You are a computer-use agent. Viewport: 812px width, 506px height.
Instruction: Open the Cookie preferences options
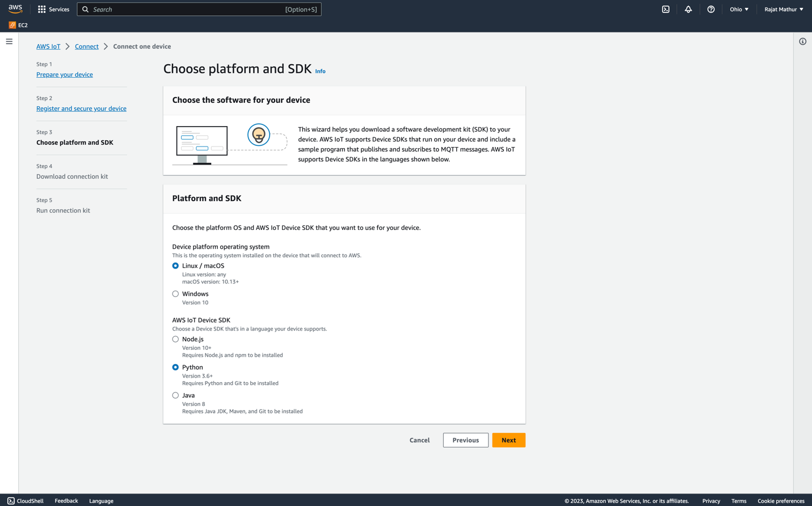point(781,501)
